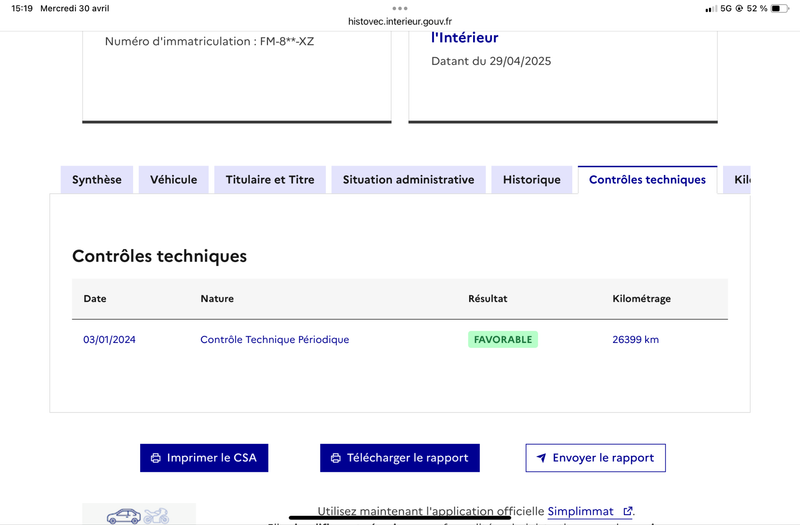Switch to the Véhicule tab
Viewport: 800px width, 525px height.
click(x=173, y=180)
